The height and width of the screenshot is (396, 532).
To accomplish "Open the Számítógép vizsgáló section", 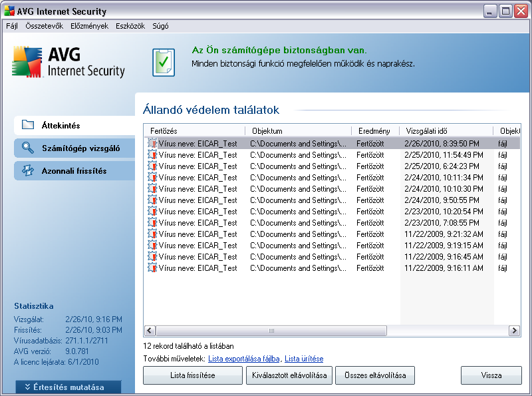I will (x=74, y=148).
